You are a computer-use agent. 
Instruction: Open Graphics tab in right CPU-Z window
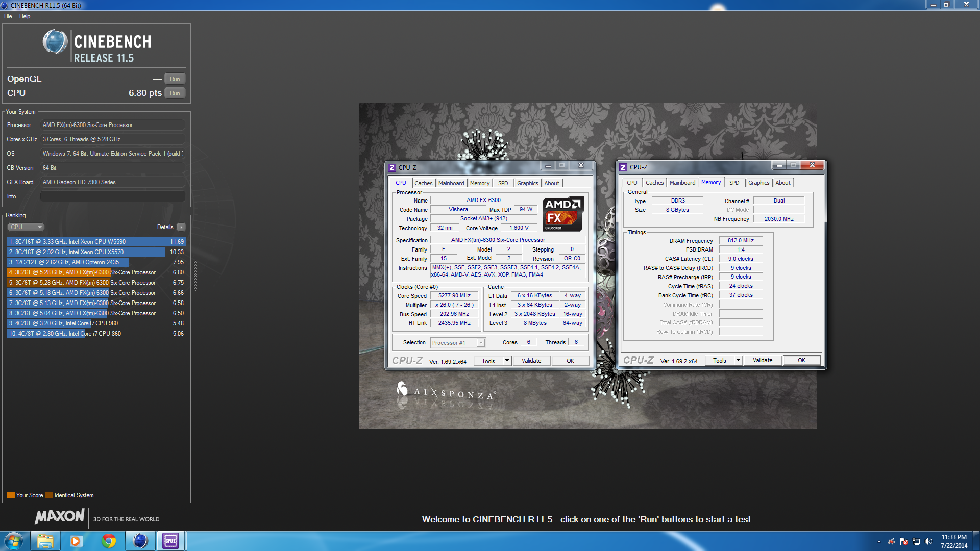758,183
